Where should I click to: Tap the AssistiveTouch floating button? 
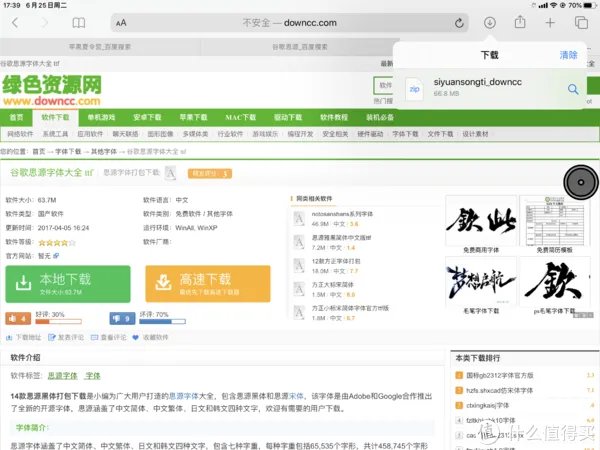click(x=580, y=182)
